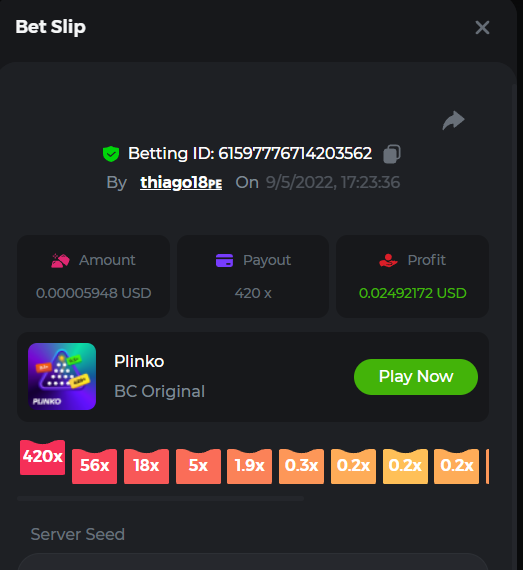
Task: Click the green verified shield icon
Action: pos(111,154)
